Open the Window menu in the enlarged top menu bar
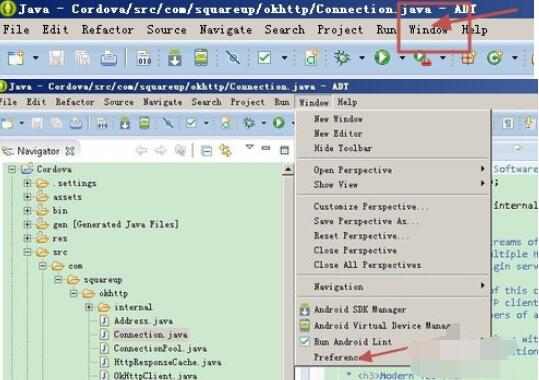Viewport: 539px width, 380px height. tap(428, 30)
